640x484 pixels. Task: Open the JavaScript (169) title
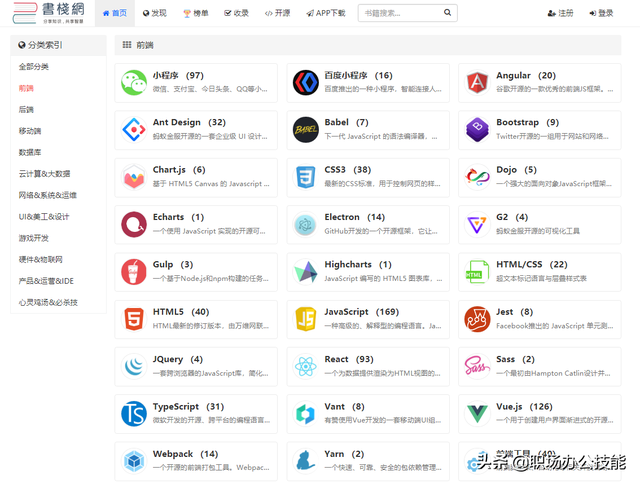point(362,312)
